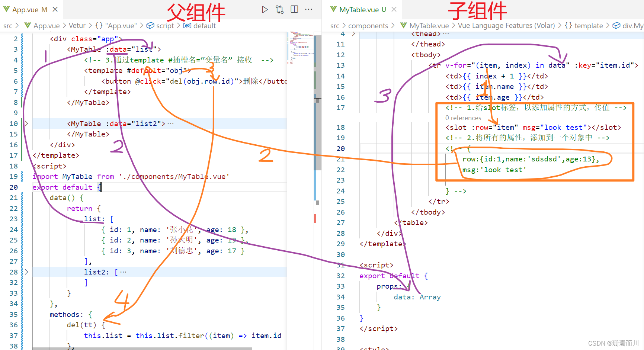Screen dimensions: 644x350
Task: Click the del(tt) method definition
Action: click(86, 325)
